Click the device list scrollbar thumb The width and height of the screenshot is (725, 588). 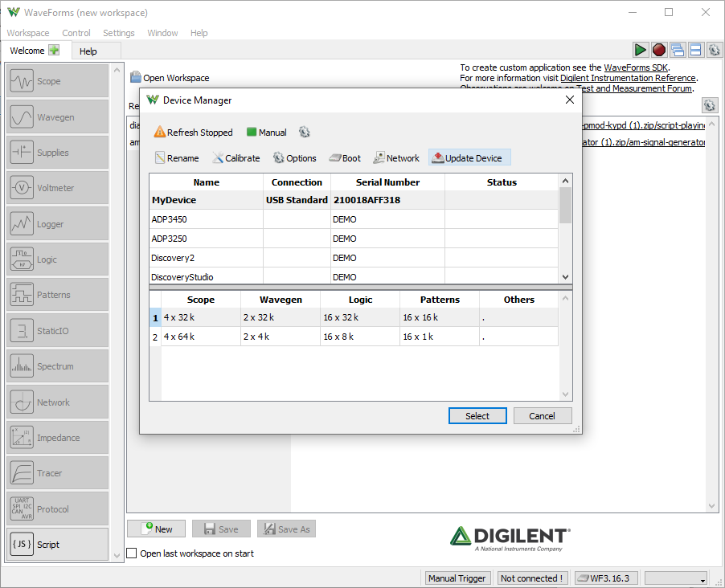pyautogui.click(x=565, y=206)
